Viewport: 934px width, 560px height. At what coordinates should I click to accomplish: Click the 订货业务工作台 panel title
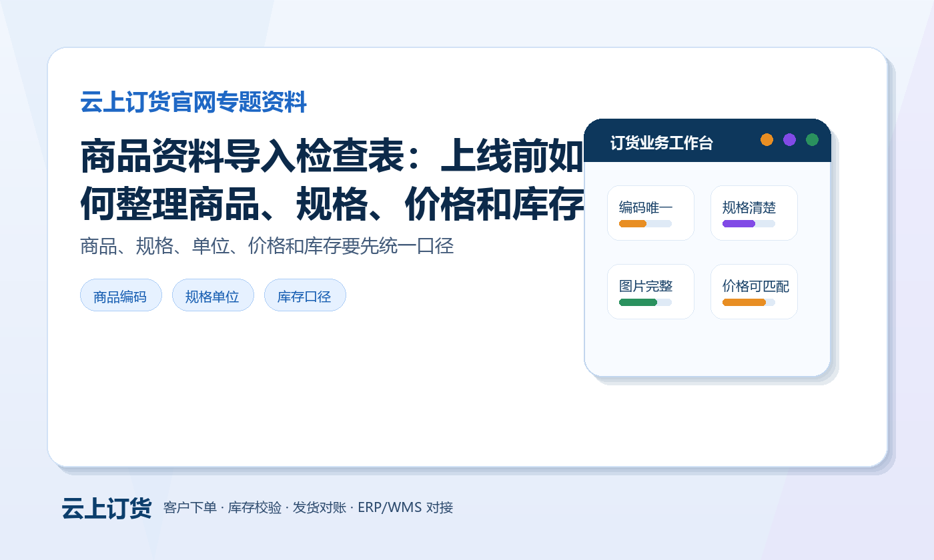[x=661, y=143]
